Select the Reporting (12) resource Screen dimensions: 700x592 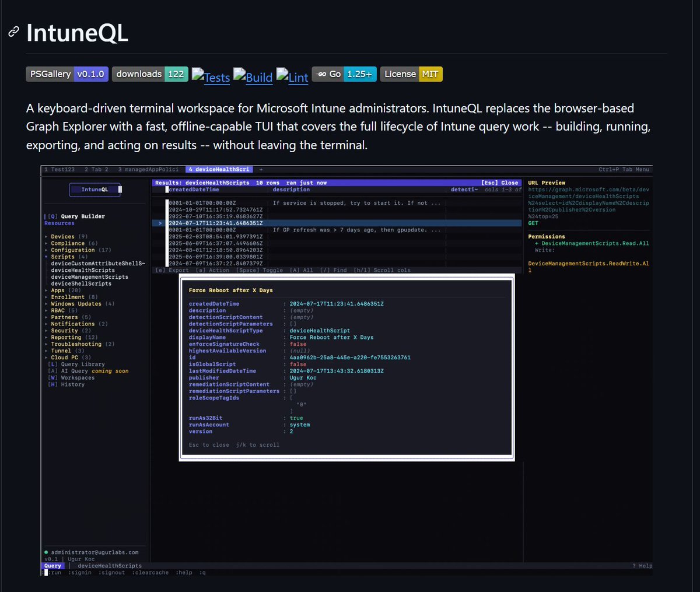[74, 338]
